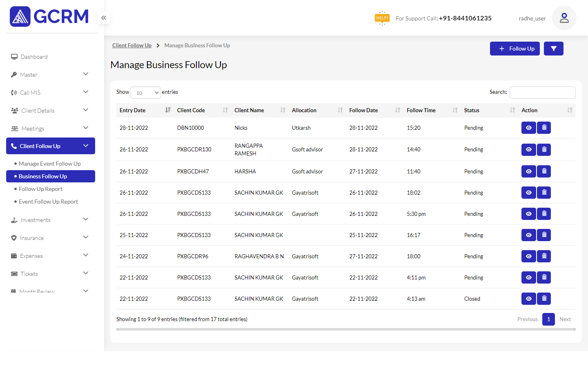Viewport: 588px width, 366px height.
Task: Open the Show entries dropdown
Action: pos(145,93)
